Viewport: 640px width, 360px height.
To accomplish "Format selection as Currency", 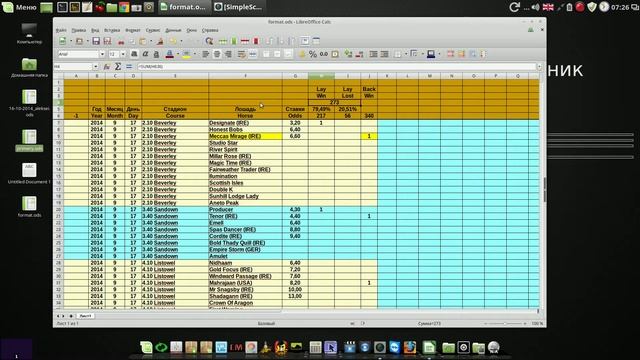I will (302, 54).
